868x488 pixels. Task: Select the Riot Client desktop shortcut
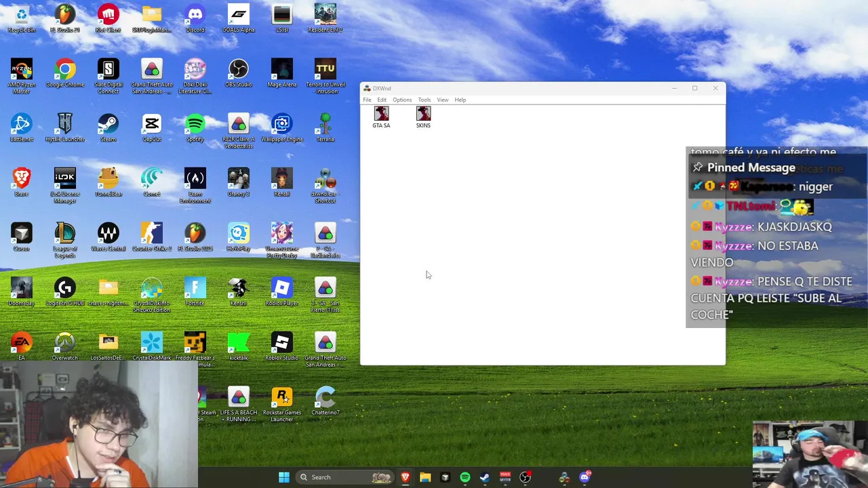click(x=108, y=18)
